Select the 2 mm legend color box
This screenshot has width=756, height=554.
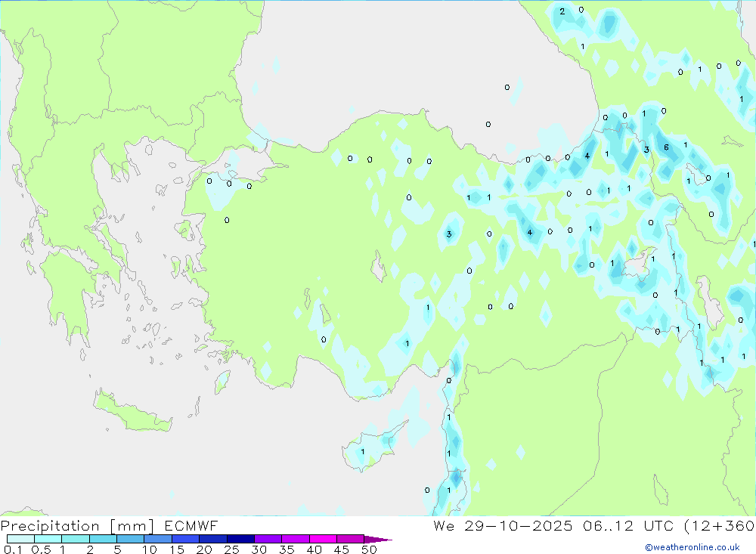point(103,539)
